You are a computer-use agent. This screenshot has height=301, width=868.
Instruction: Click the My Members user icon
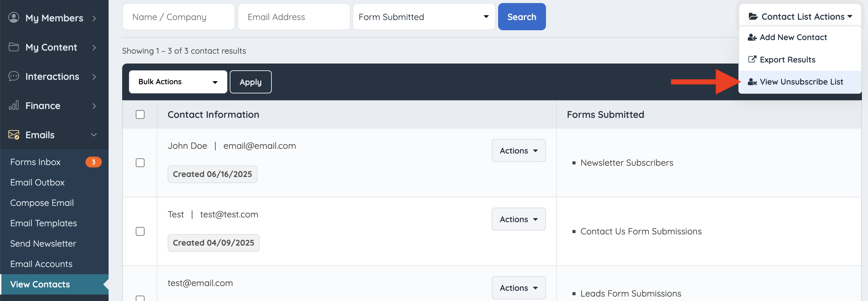pos(14,17)
